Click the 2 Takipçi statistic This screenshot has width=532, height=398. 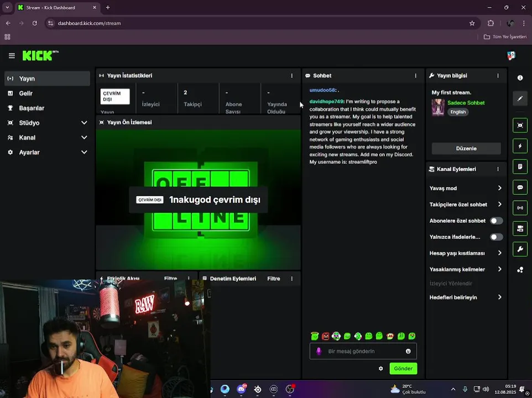198,98
